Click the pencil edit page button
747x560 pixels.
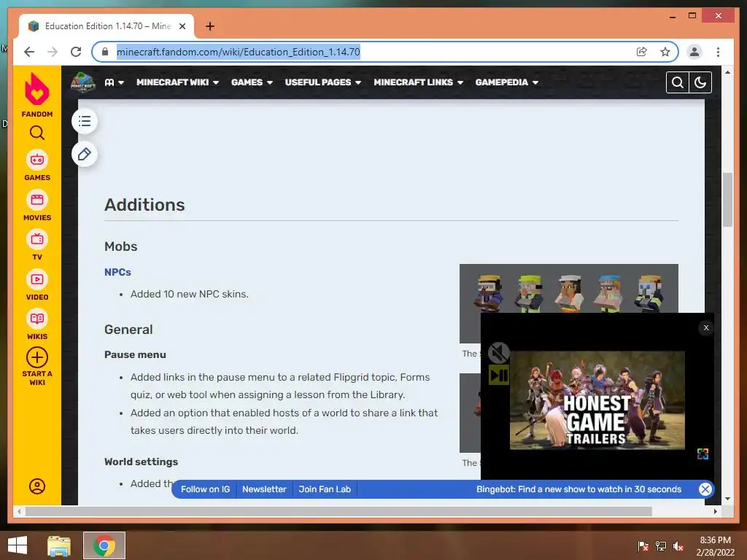point(85,155)
